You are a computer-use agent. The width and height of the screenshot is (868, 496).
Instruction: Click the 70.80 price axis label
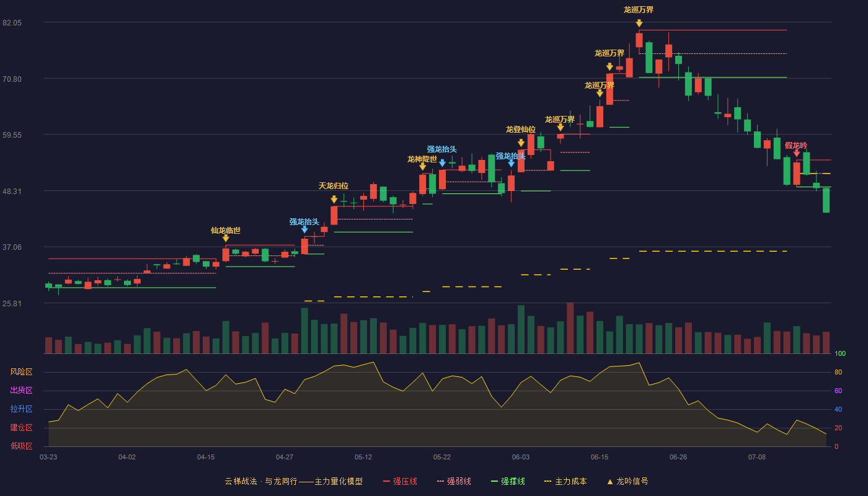pos(12,79)
